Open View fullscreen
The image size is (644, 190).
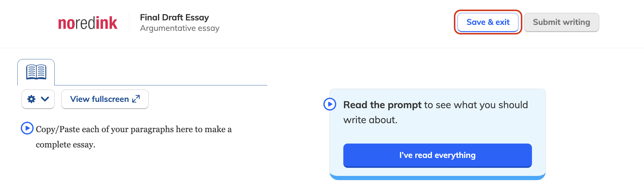click(105, 99)
